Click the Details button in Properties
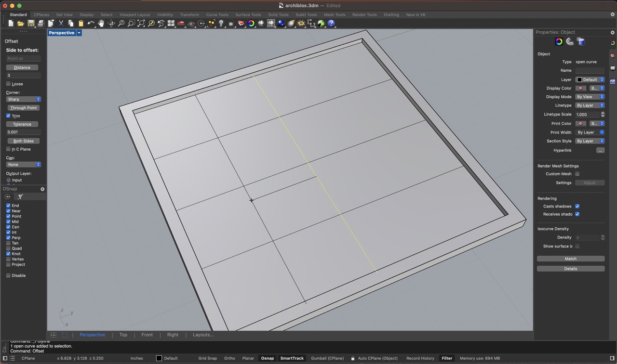617x364 pixels. click(x=571, y=269)
